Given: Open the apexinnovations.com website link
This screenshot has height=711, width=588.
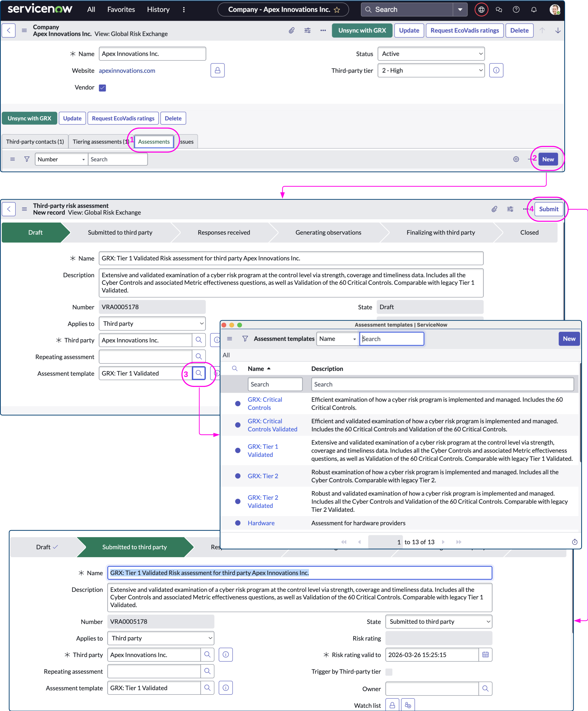Looking at the screenshot, I should tap(127, 70).
